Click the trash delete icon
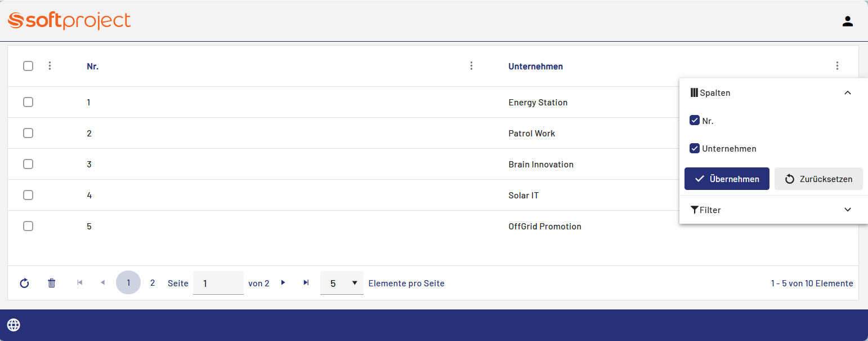Screen dimensions: 868x341 [x=52, y=283]
